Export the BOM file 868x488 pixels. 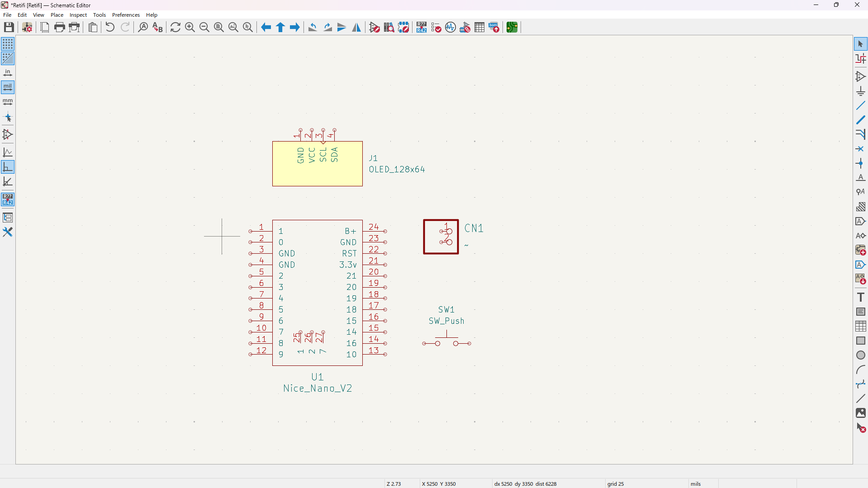pyautogui.click(x=493, y=27)
